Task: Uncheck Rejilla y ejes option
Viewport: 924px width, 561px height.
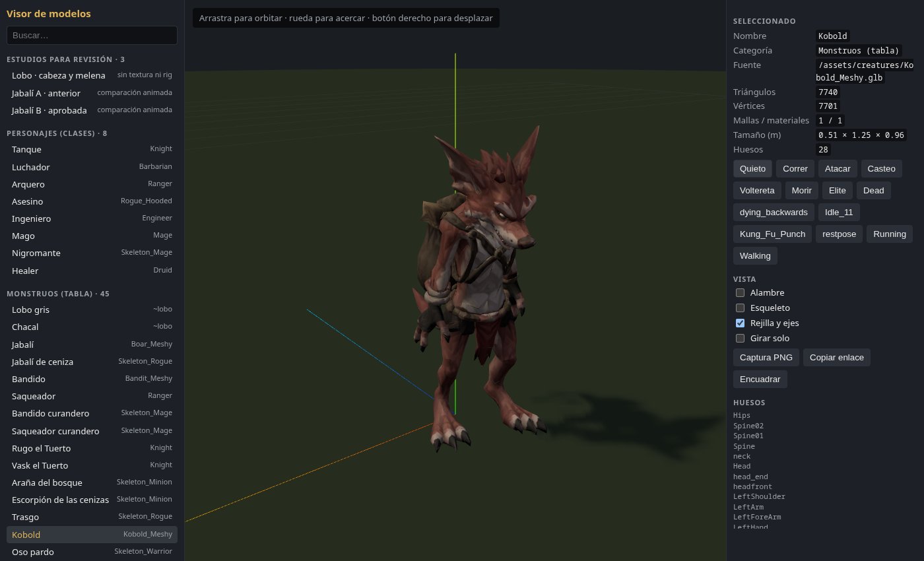Action: tap(741, 323)
